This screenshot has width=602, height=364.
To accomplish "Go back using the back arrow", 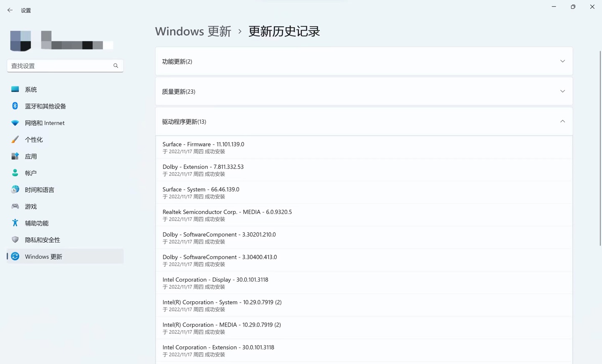I will [10, 10].
